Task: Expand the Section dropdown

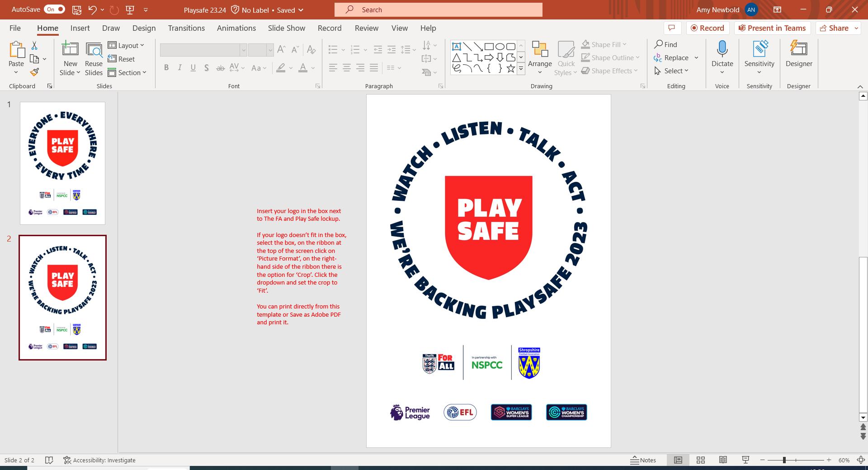Action: tap(127, 72)
